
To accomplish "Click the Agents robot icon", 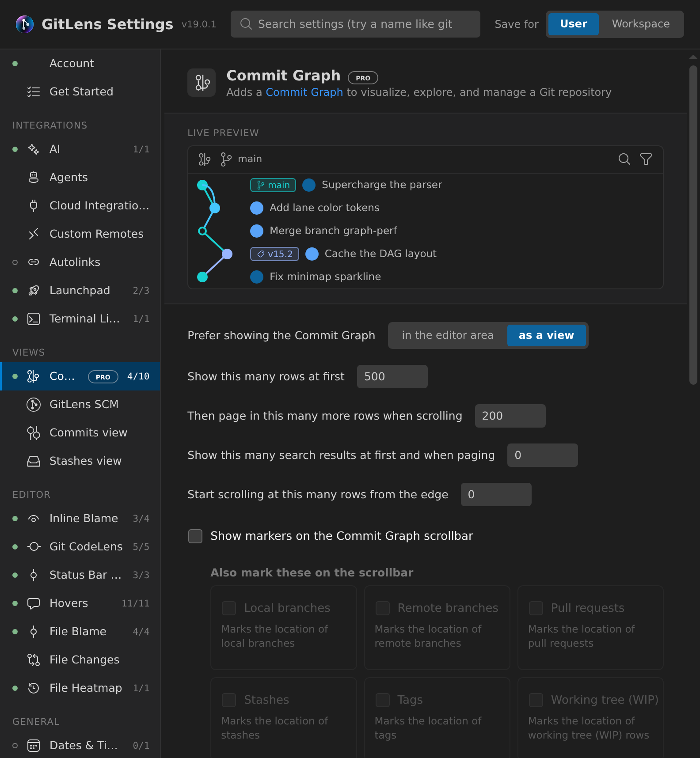I will [x=34, y=178].
